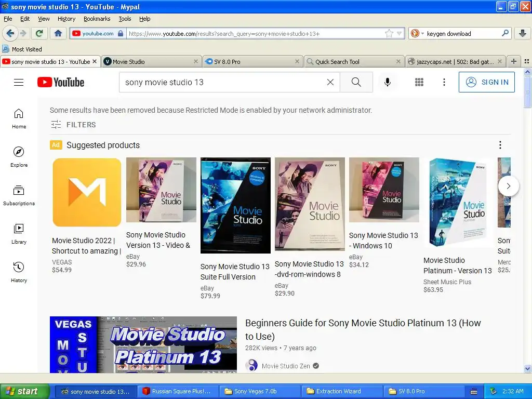Open the Tools menu
The height and width of the screenshot is (399, 532).
pos(125,19)
